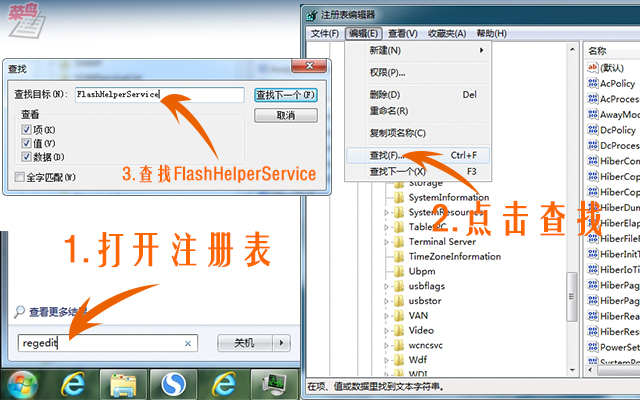This screenshot has height=400, width=640.
Task: Select the AcPolicy value icon
Action: pyautogui.click(x=593, y=83)
